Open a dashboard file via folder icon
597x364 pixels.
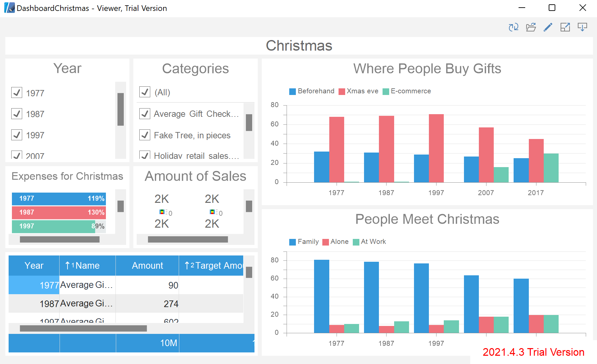531,27
